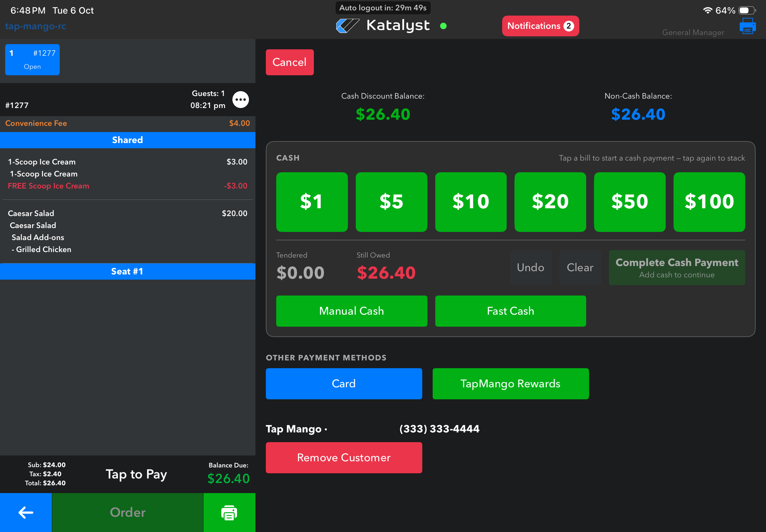The width and height of the screenshot is (766, 532).
Task: Tap the Katalyst logo icon
Action: 348,26
